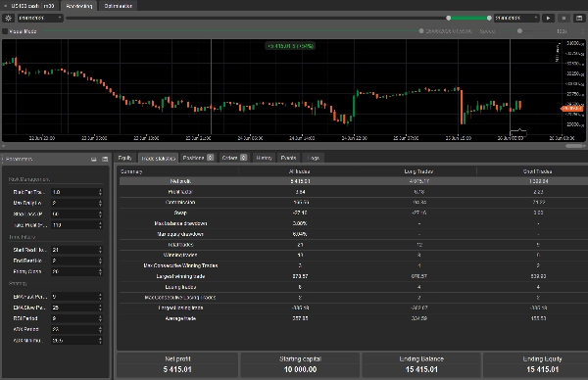Click the Starting capital 10 000.00 summary box
Image resolution: width=588 pixels, height=380 pixels.
pos(300,364)
